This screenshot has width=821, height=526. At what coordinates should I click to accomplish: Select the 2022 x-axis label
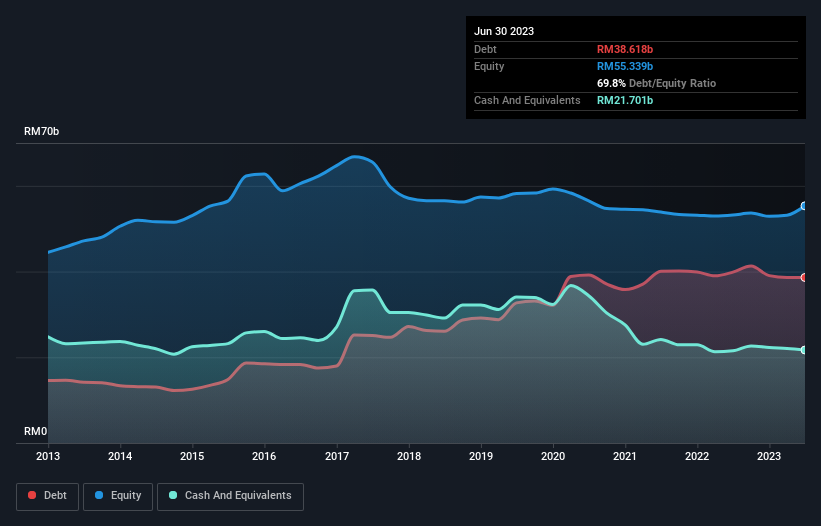tap(697, 456)
